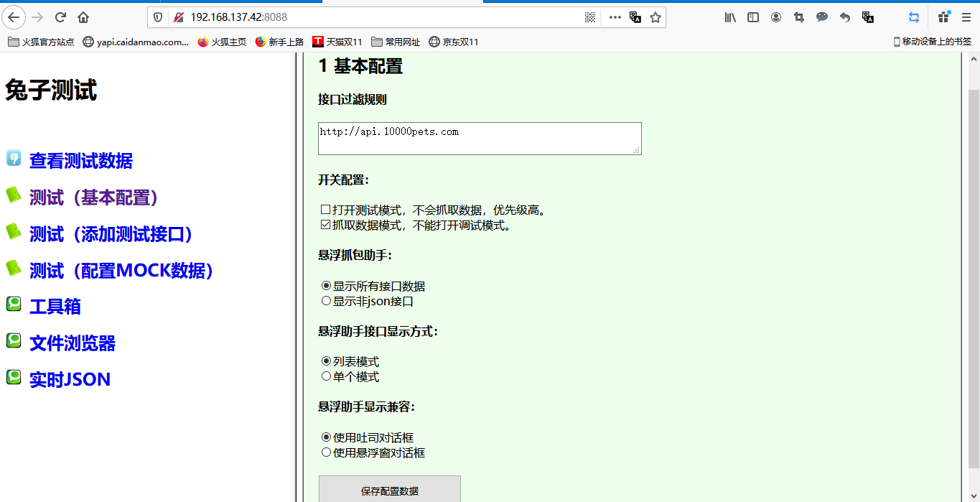
Task: Click into the 接口过滤规则 text area
Action: click(480, 138)
